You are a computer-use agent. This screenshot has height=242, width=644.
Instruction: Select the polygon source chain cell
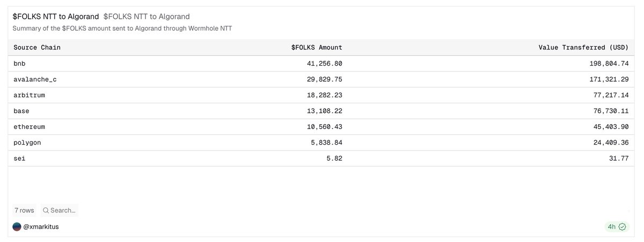[x=27, y=143]
